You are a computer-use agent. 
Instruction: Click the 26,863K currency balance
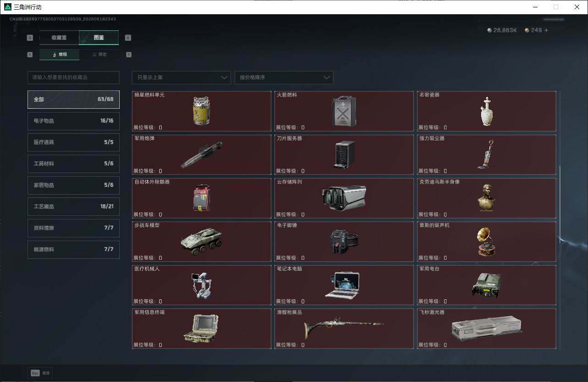pyautogui.click(x=502, y=30)
